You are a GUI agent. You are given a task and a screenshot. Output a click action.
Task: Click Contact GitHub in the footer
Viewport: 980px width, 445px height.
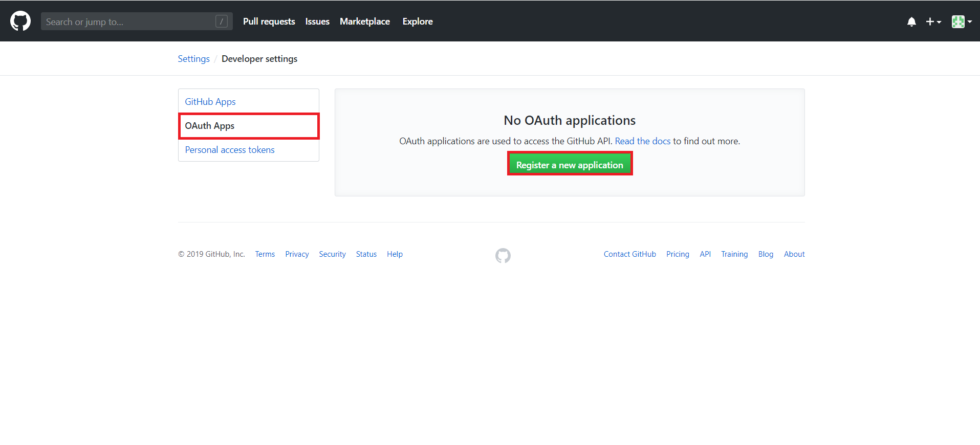(x=629, y=254)
